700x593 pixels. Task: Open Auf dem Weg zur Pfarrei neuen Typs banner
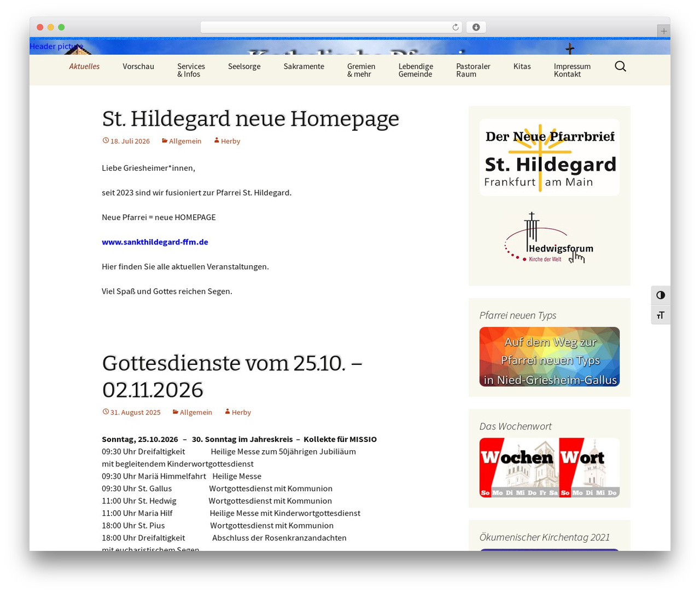pos(550,357)
